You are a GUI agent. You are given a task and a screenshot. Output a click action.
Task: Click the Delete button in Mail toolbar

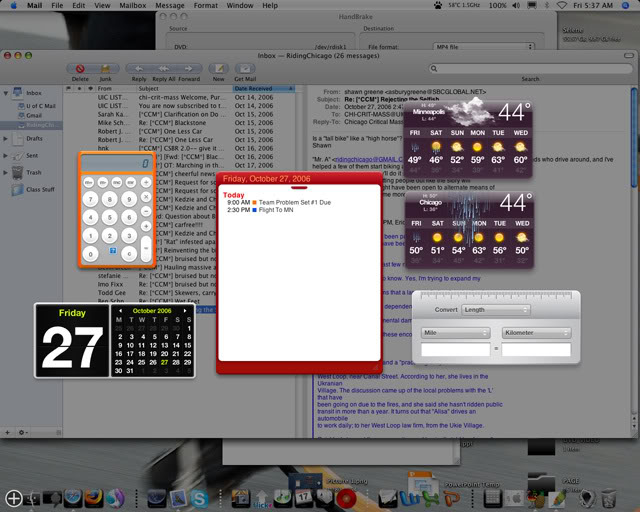(80, 69)
